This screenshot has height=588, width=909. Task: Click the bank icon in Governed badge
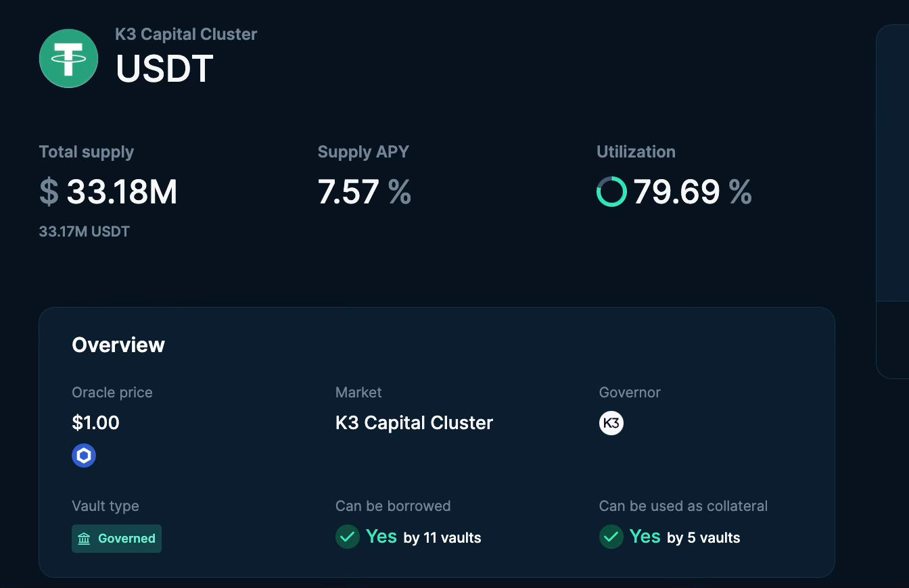tap(84, 539)
